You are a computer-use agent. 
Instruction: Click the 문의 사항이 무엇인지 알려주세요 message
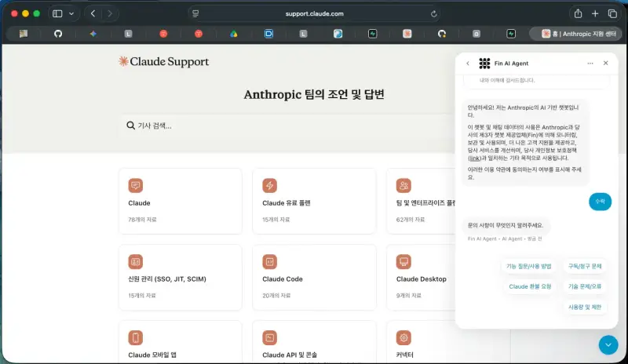pyautogui.click(x=506, y=225)
